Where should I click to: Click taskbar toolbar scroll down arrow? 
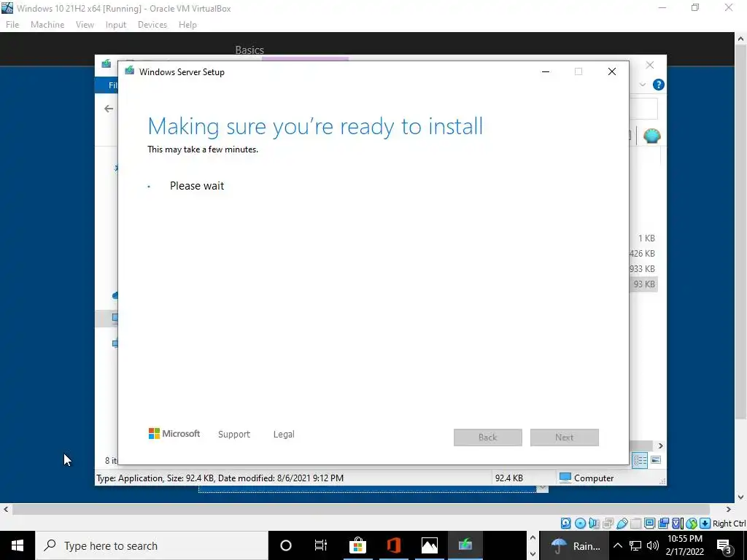click(x=533, y=554)
